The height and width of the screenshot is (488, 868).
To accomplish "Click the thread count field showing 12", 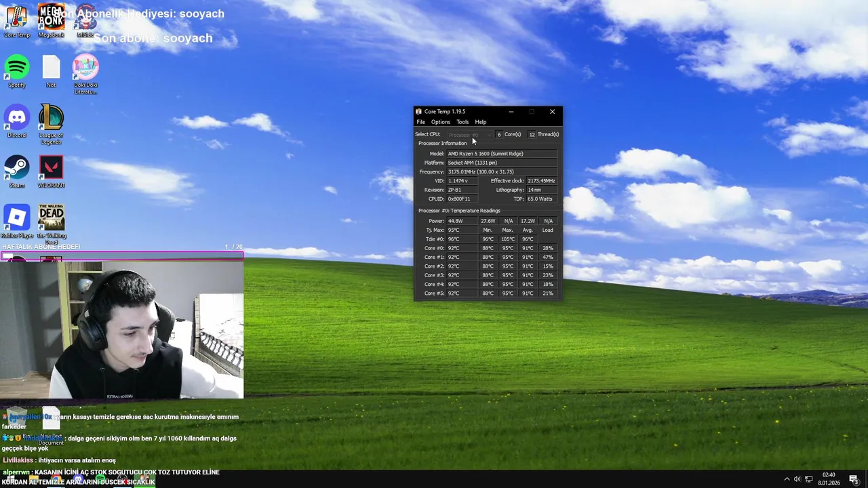I will click(532, 134).
